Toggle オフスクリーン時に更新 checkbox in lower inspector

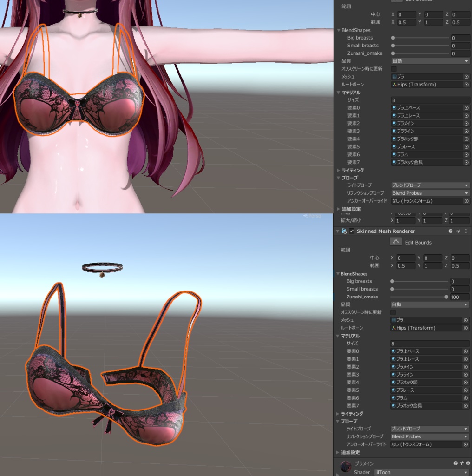point(393,312)
